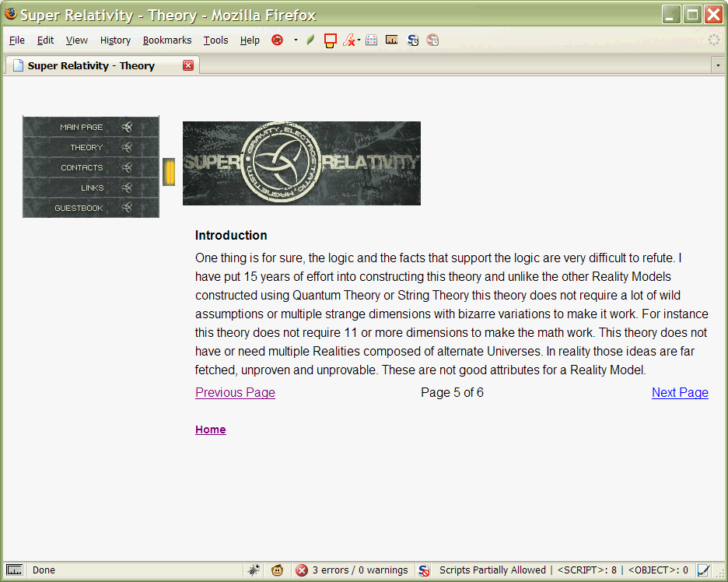Click the 'Done' status text
Viewport: 728px width, 582px height.
(x=44, y=570)
